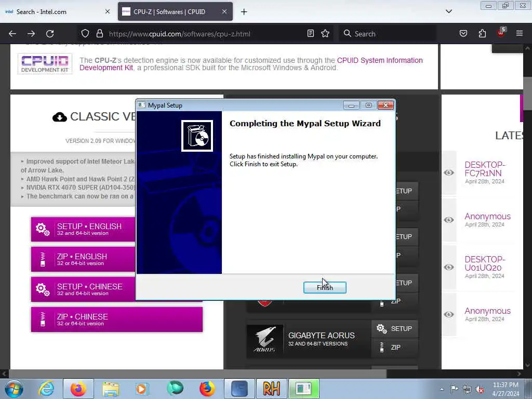This screenshot has height=399, width=532.
Task: Go back with browser back arrow
Action: click(12, 34)
